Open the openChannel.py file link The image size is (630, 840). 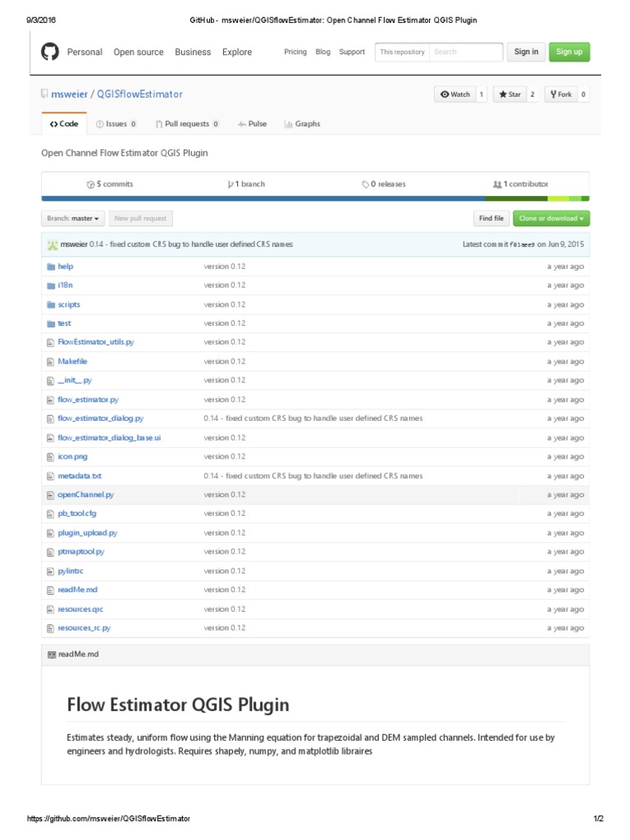(x=85, y=495)
